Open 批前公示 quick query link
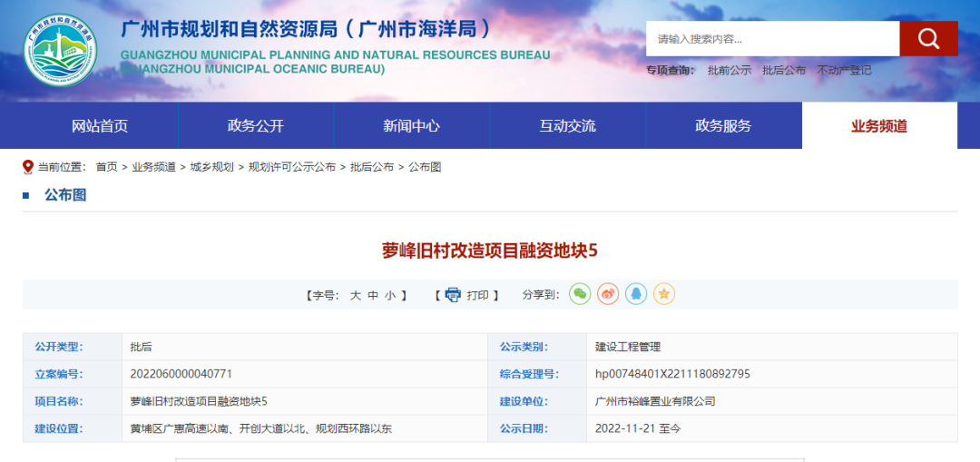Screen dimensions: 980x462 click(730, 71)
